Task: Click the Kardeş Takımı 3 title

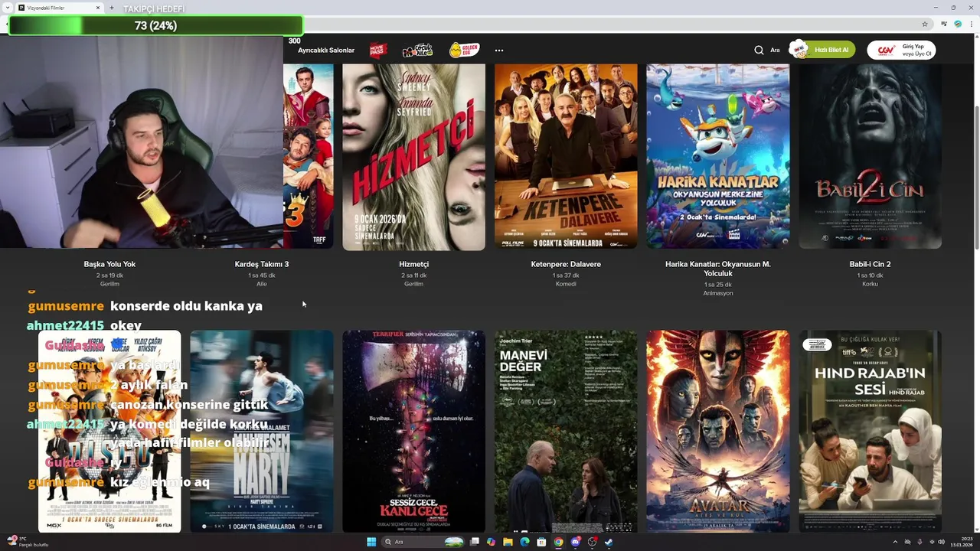Action: [x=262, y=264]
